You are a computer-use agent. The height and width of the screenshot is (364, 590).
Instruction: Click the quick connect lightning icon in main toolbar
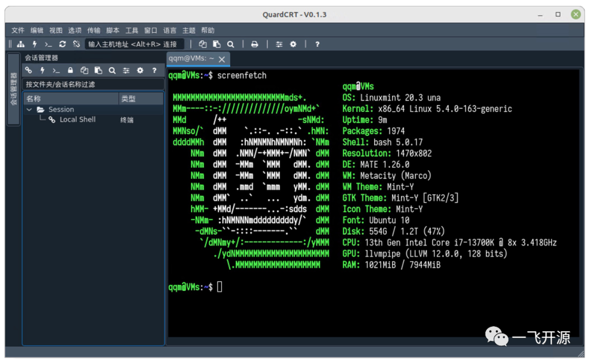34,44
